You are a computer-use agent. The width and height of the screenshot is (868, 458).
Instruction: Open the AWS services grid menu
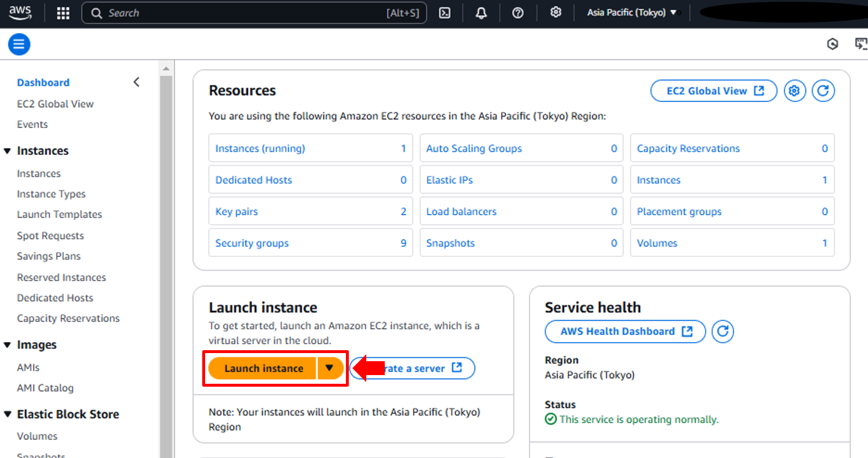[x=63, y=13]
